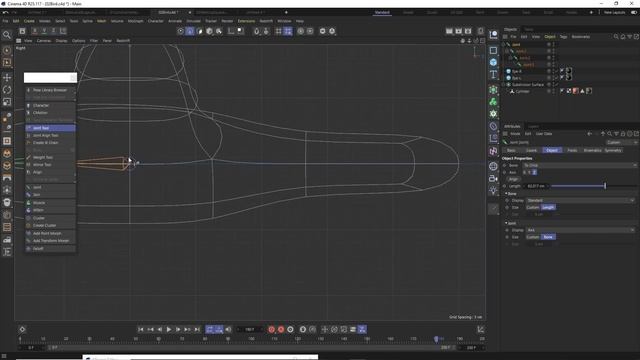The width and height of the screenshot is (640, 360).
Task: Collapse the Joint.1 child hierarchy
Action: point(507,51)
